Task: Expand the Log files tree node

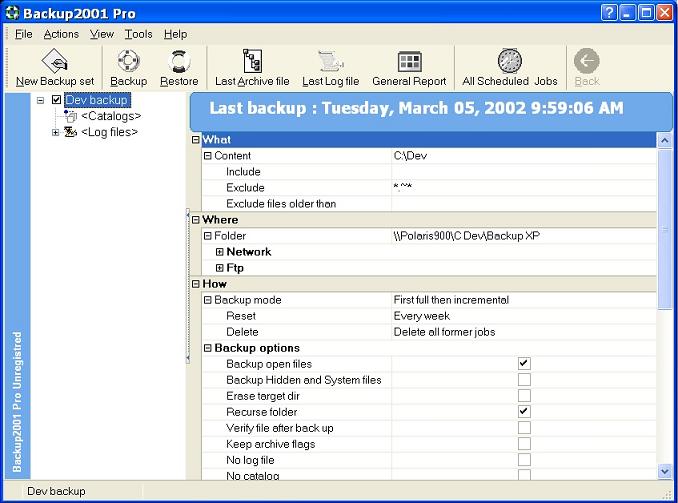Action: (55, 132)
